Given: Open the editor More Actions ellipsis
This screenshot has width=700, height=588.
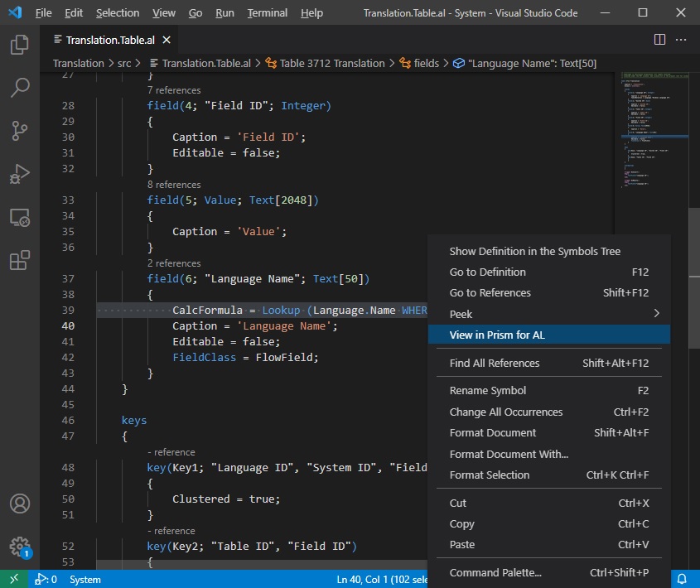Looking at the screenshot, I should pos(681,40).
